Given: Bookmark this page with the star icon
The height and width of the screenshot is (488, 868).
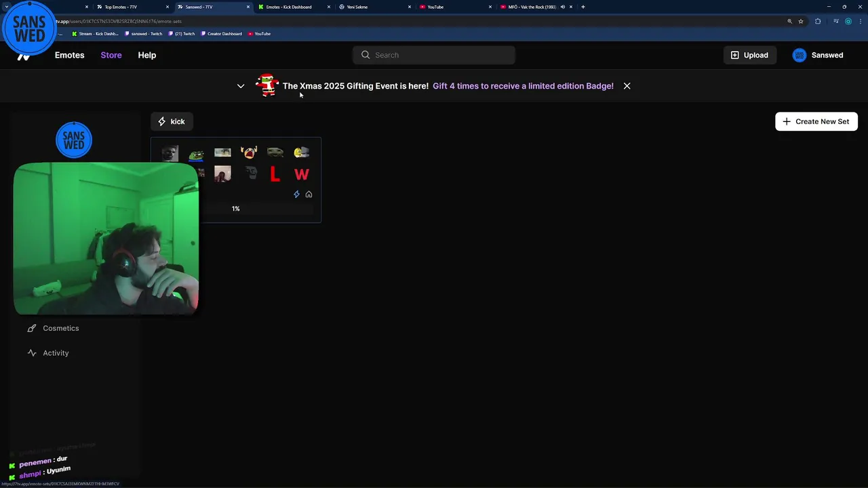Looking at the screenshot, I should point(801,21).
